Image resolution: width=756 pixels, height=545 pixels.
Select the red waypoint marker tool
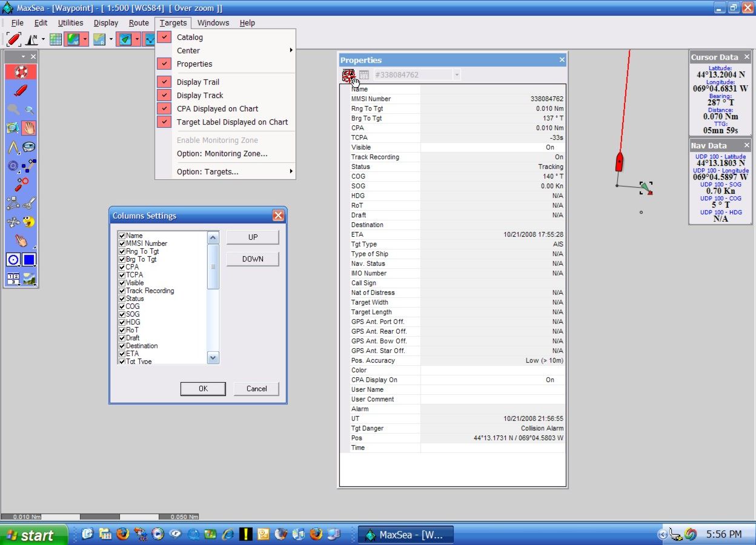point(21,184)
